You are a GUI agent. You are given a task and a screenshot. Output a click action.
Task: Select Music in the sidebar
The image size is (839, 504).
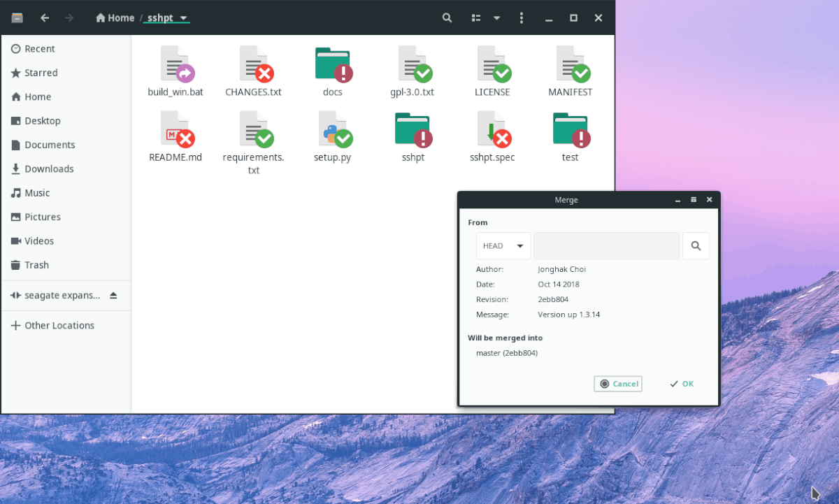pos(66,193)
